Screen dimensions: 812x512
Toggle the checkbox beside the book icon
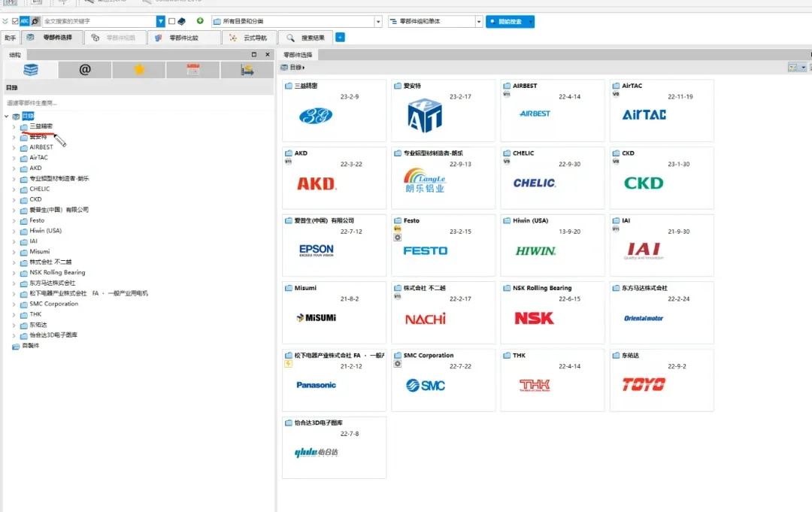click(172, 21)
